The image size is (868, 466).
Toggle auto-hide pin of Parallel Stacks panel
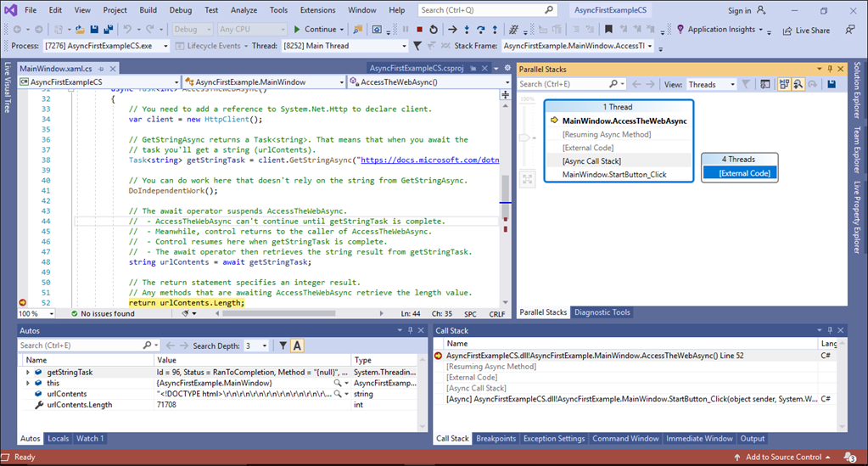(830, 70)
